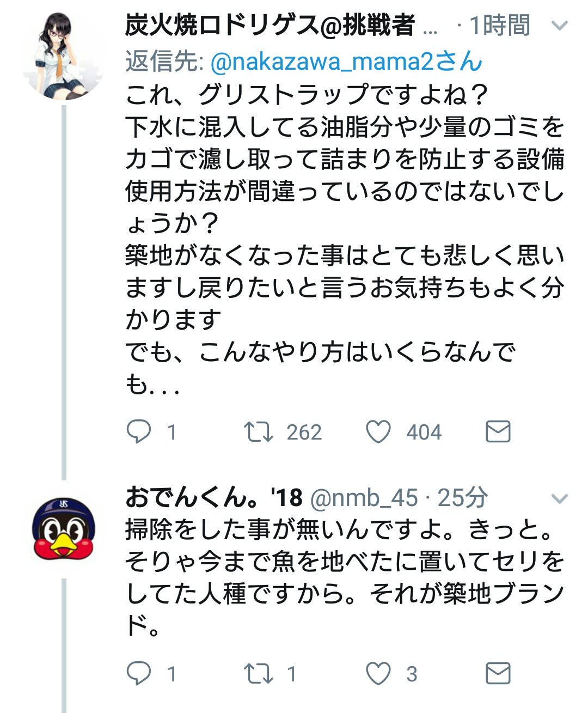Retweet おでんくん's tweet
The height and width of the screenshot is (713, 588).
click(x=259, y=674)
